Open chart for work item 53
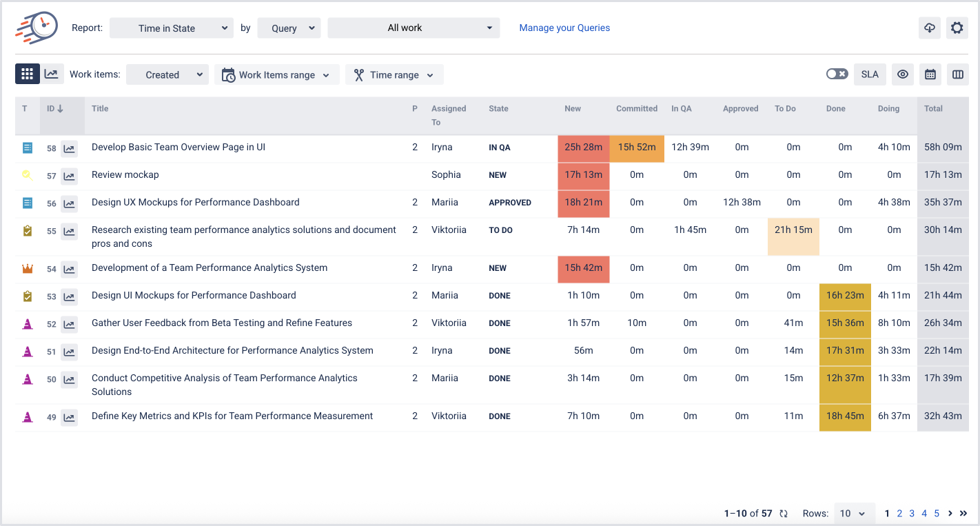 point(69,296)
